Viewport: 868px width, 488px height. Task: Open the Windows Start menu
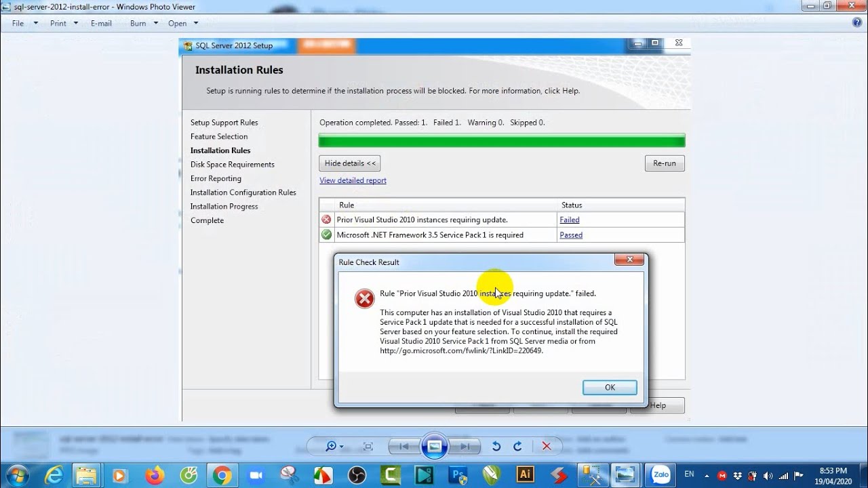pyautogui.click(x=16, y=475)
